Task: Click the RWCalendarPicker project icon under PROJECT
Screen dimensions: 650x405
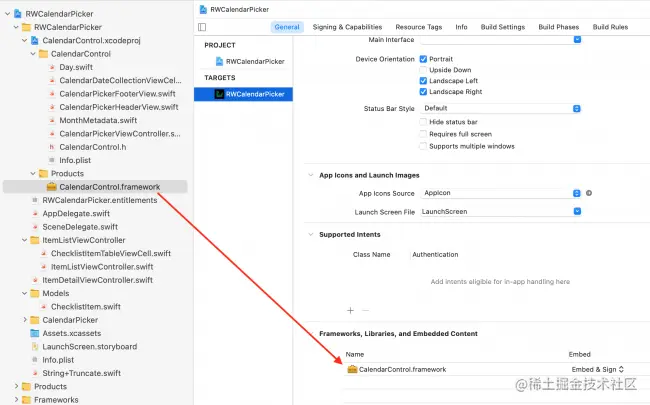Action: coord(219,61)
